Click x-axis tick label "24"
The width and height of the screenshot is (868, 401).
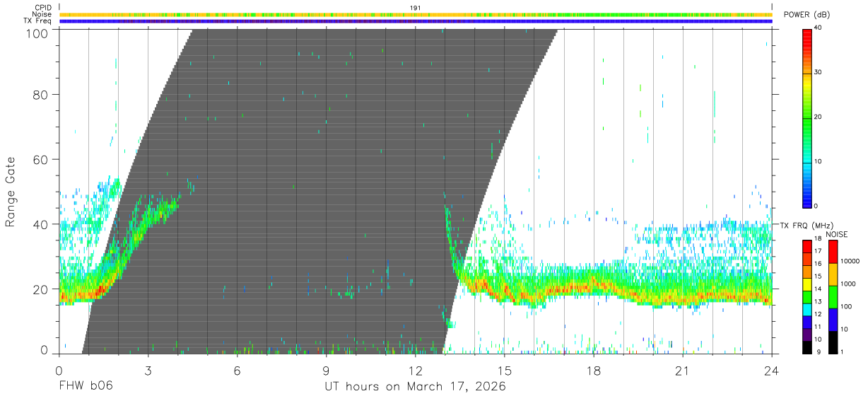771,371
